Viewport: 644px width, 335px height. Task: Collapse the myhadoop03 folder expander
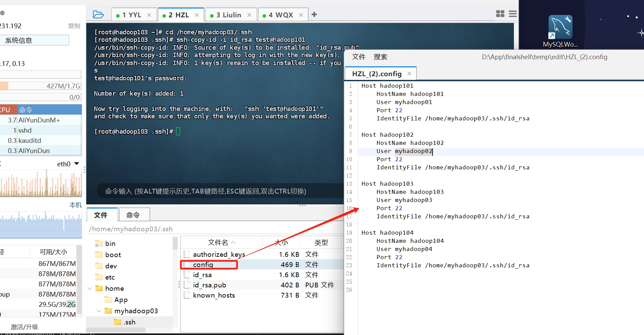pyautogui.click(x=99, y=311)
